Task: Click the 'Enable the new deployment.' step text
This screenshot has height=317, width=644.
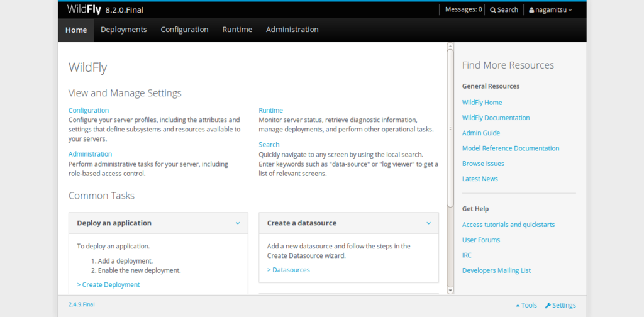Action: coord(139,270)
